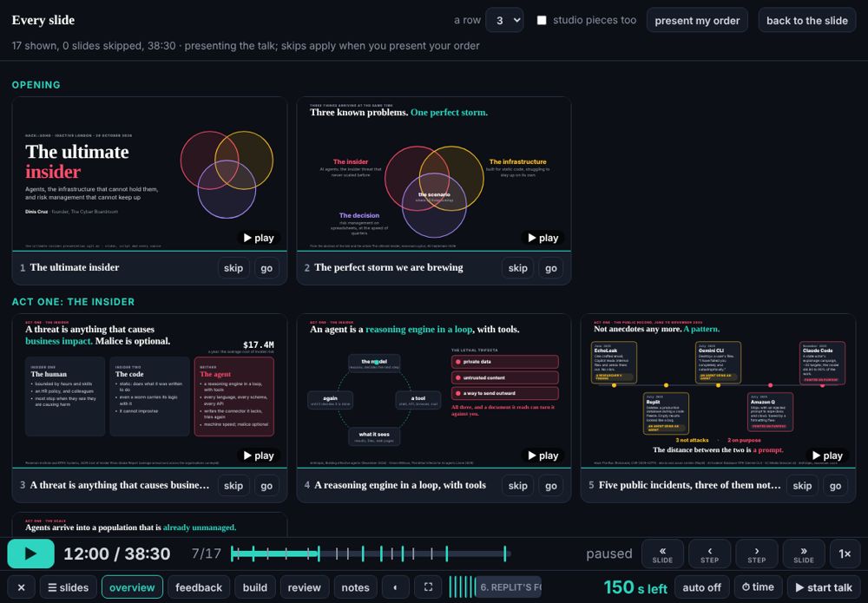
Task: Play slide 2 The perfect storm
Action: coord(543,238)
